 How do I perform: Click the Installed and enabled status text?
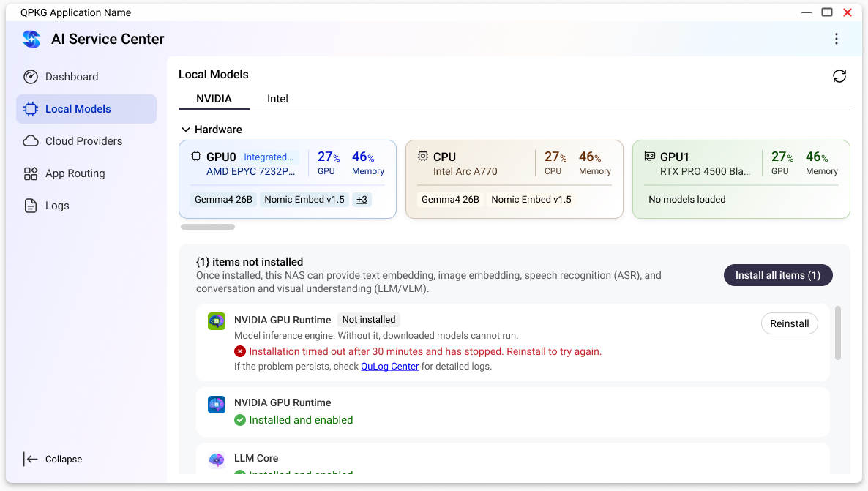[x=301, y=420]
